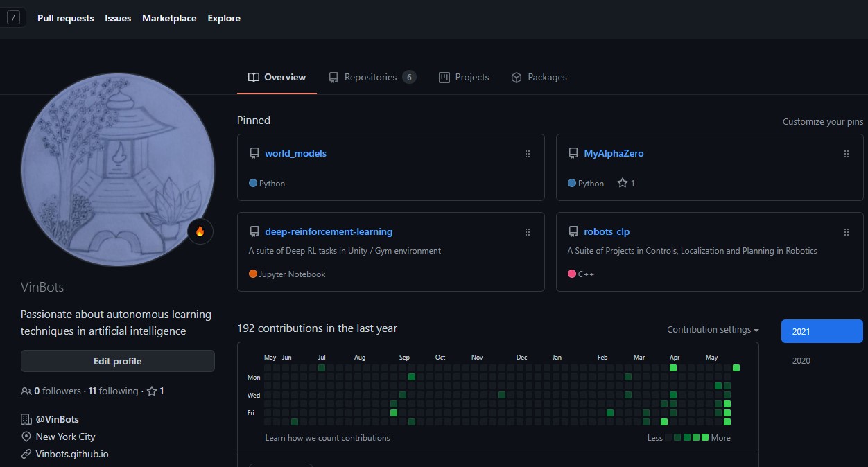Screen dimensions: 868x467
Task: Click the chain link icon
Action: pos(26,455)
